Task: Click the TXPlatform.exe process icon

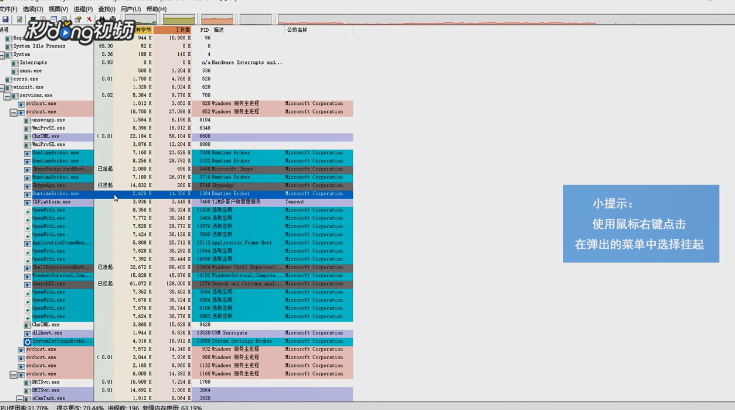Action: coord(27,202)
